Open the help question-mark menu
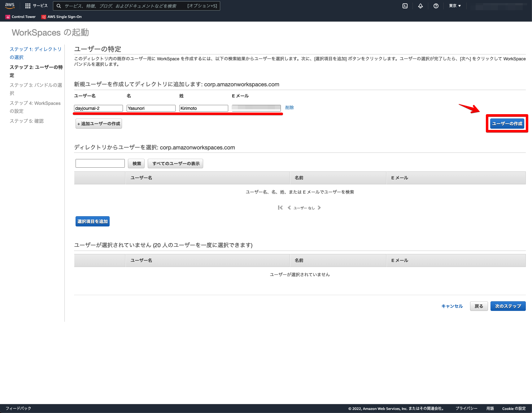 point(436,6)
